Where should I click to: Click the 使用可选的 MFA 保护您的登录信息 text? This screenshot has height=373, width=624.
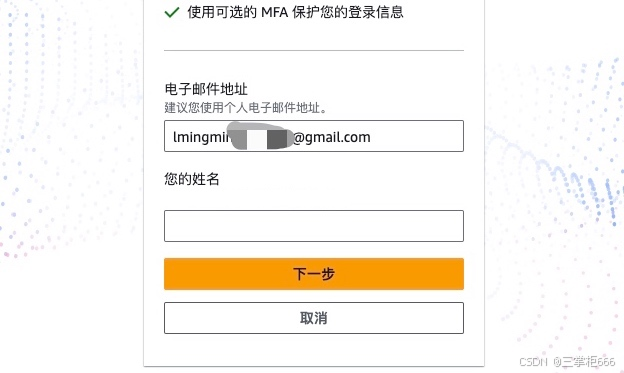point(295,12)
